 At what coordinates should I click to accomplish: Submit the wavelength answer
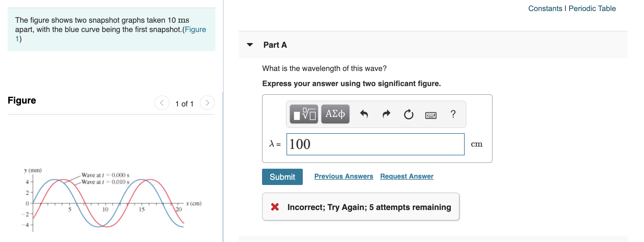point(282,177)
